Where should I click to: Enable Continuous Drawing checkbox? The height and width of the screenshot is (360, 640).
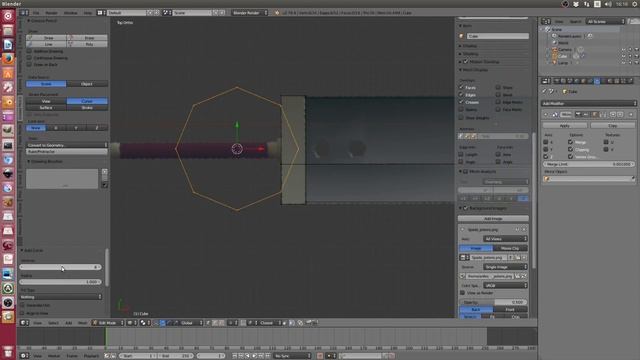click(29, 58)
